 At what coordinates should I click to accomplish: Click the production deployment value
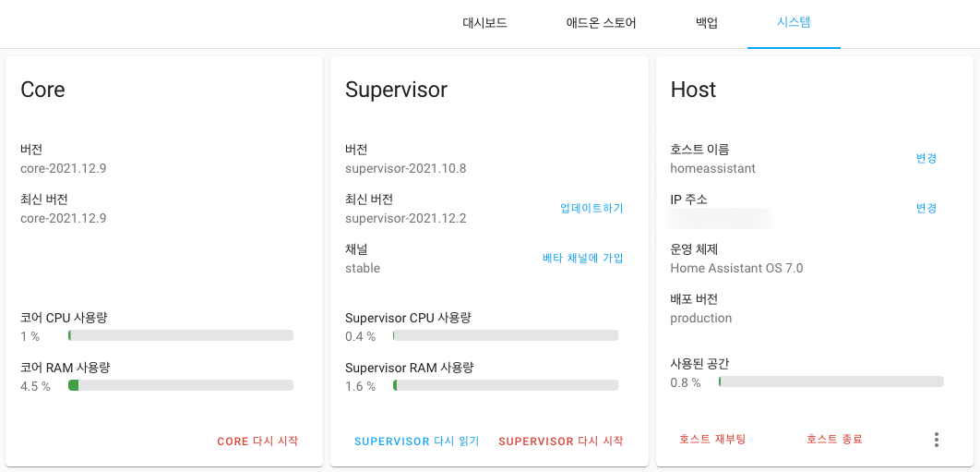700,318
